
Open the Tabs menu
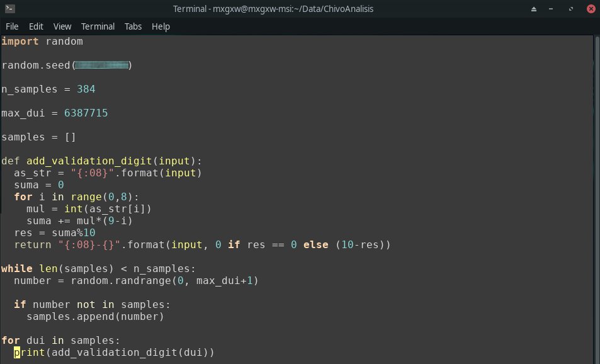coord(132,26)
